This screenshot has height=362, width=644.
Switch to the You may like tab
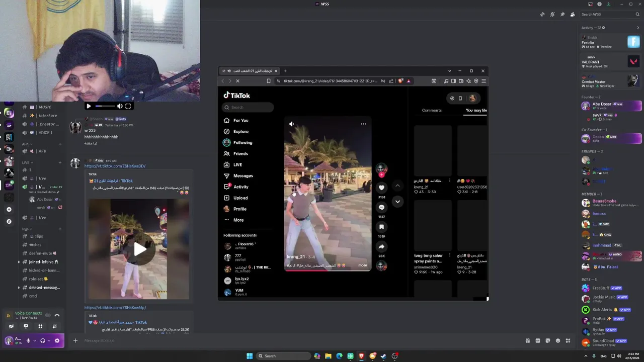(476, 110)
